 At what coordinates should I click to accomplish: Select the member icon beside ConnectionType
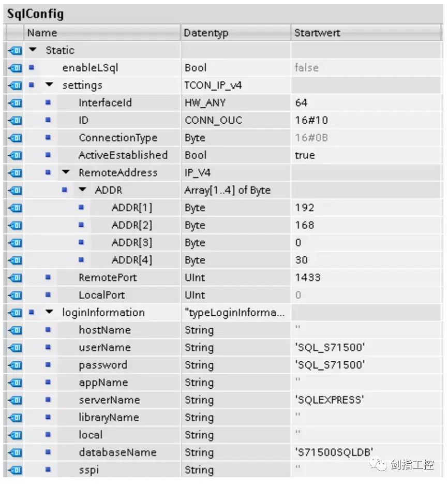click(47, 138)
